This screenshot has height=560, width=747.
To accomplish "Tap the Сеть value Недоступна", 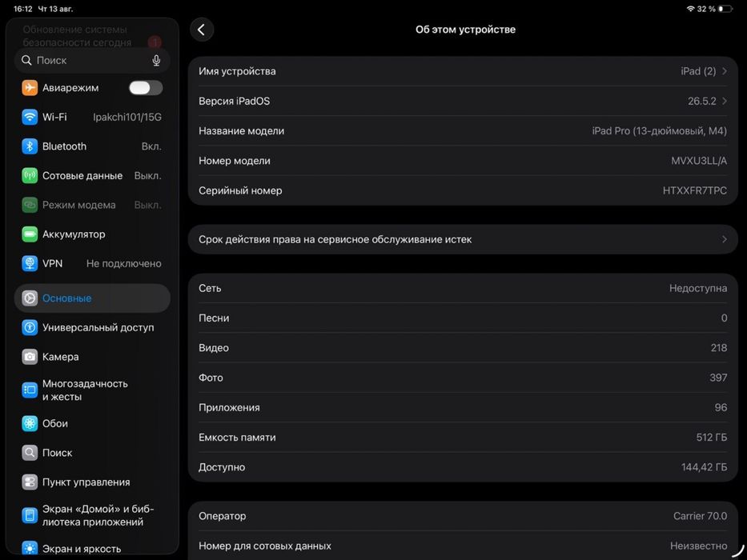I will [x=698, y=288].
